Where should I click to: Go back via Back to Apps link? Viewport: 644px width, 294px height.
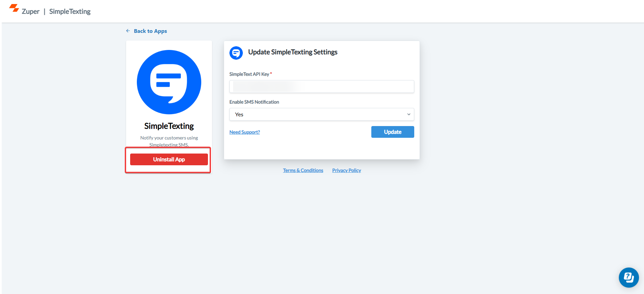(150, 31)
